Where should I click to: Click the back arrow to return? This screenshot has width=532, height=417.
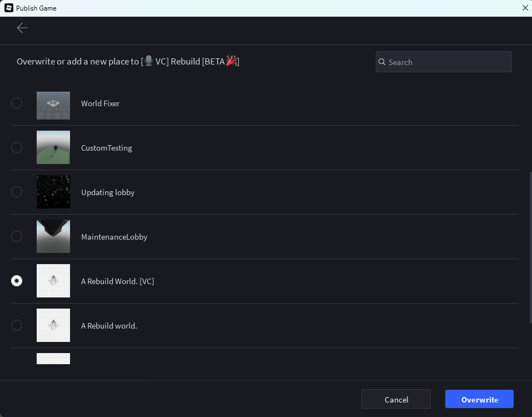point(22,28)
